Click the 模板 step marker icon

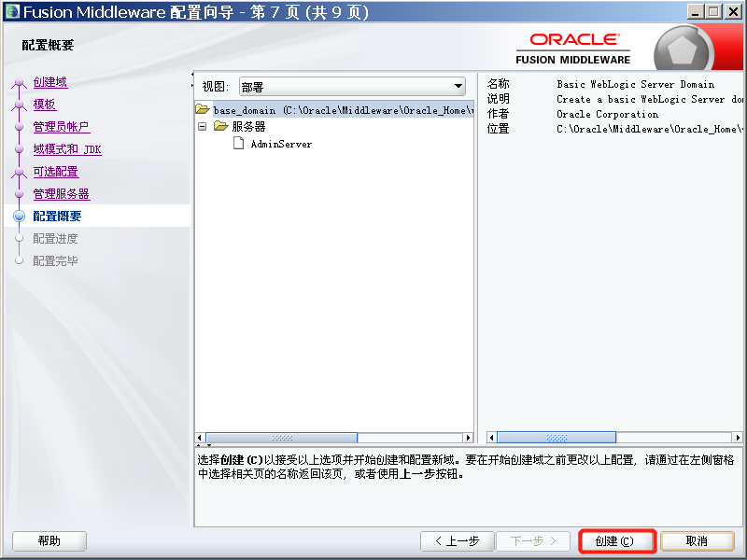(19, 105)
